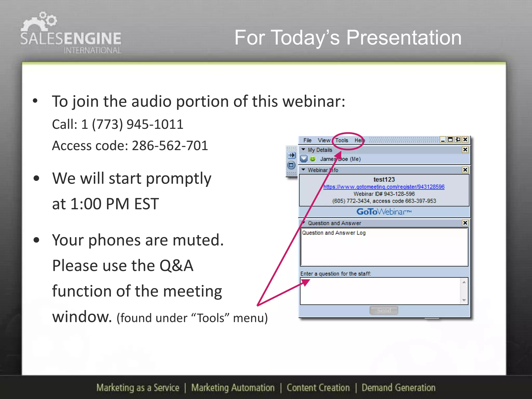Click the green smiley status icon
Image resolution: width=532 pixels, height=399 pixels.
[x=313, y=159]
